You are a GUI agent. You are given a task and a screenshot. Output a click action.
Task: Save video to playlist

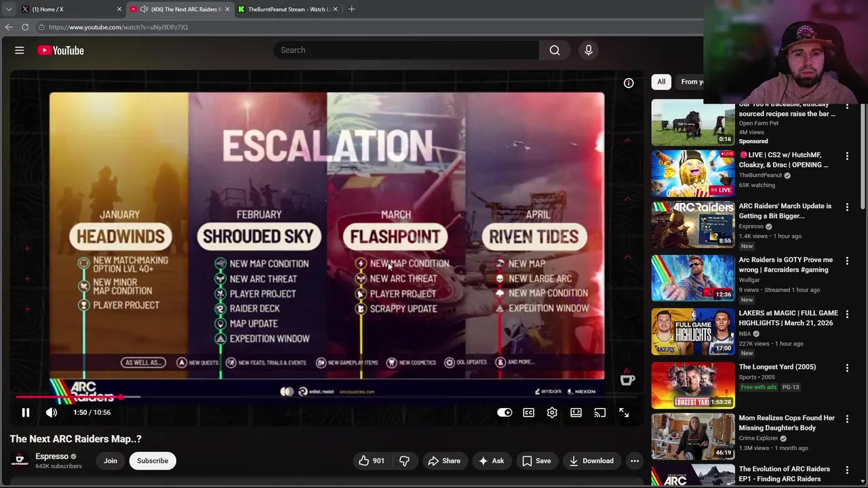pyautogui.click(x=536, y=461)
